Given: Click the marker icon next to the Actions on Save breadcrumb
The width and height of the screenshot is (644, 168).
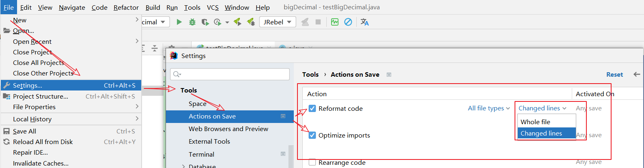Looking at the screenshot, I should [x=389, y=75].
